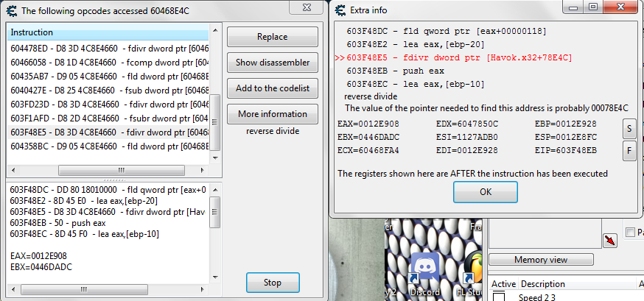Viewport: 644px width, 301px height.
Task: Select opcode row 60435AB7 fld
Action: [108, 77]
